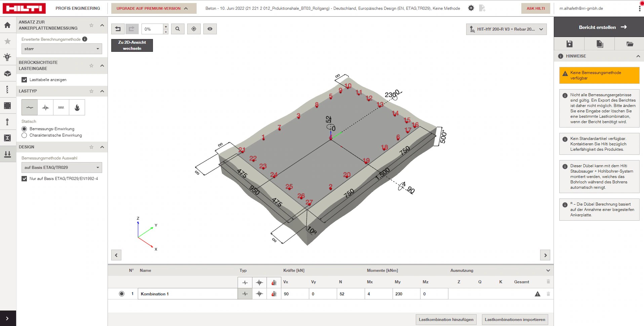Favorite the Design section star
This screenshot has width=644, height=326.
pos(91,147)
